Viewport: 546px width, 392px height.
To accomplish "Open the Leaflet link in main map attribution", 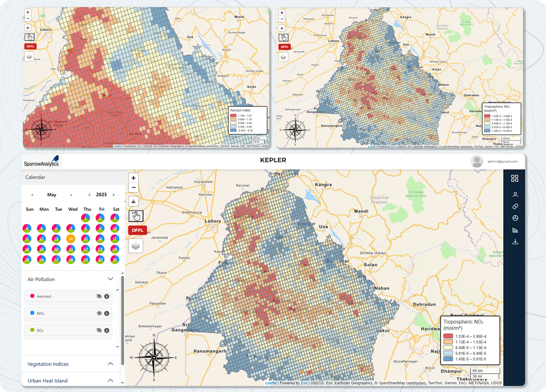I will (x=271, y=383).
